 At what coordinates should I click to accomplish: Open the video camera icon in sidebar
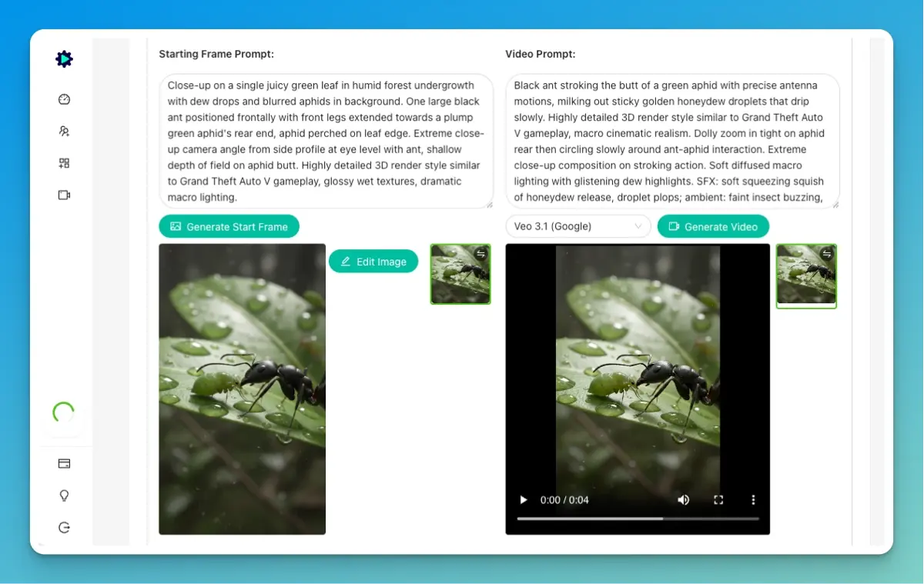(x=64, y=195)
